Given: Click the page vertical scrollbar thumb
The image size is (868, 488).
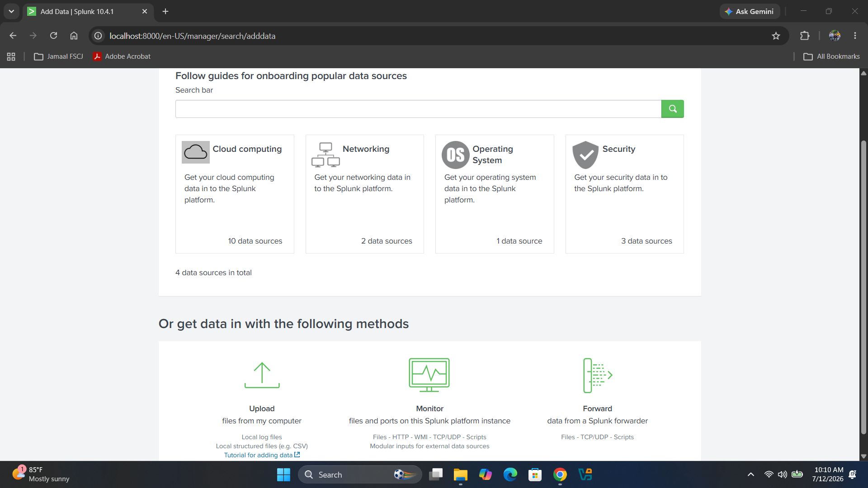Looking at the screenshot, I should 863,288.
